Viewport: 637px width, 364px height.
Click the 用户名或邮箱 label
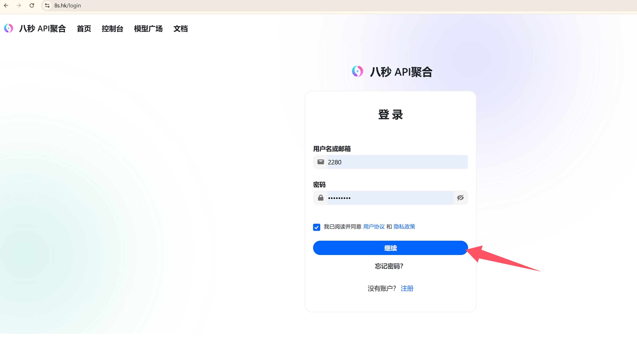(x=332, y=149)
